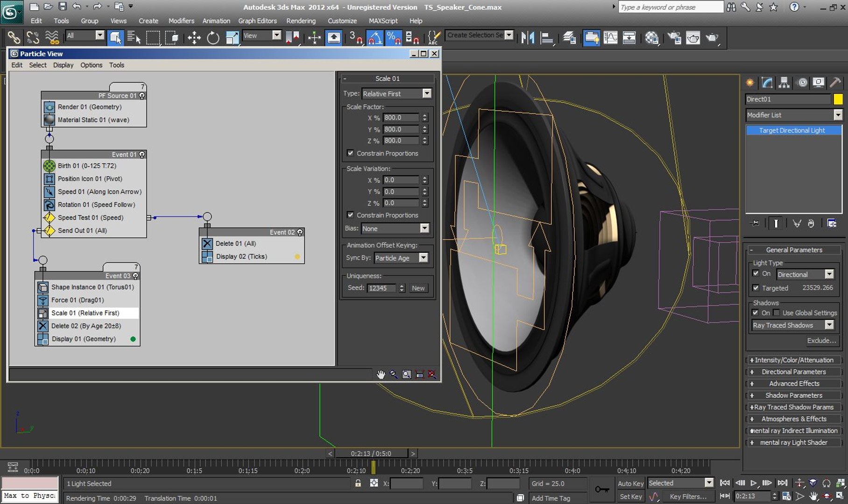Click the Auto Key button
The height and width of the screenshot is (504, 848).
630,483
